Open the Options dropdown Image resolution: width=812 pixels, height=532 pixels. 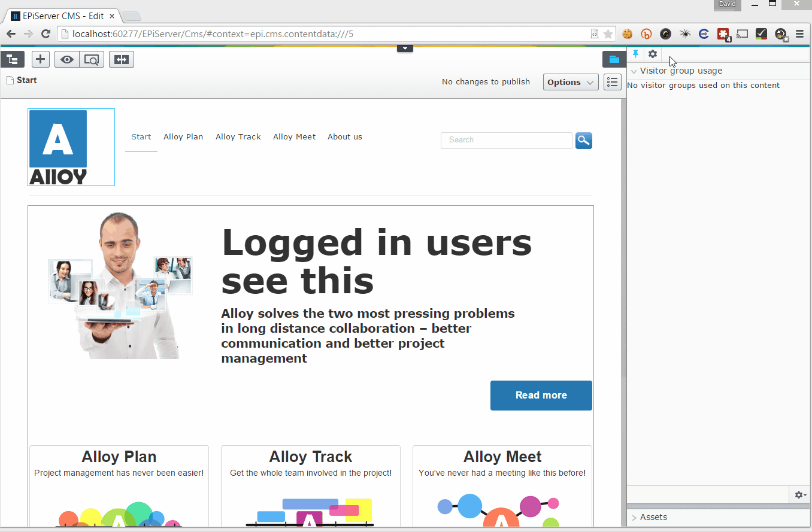tap(571, 82)
